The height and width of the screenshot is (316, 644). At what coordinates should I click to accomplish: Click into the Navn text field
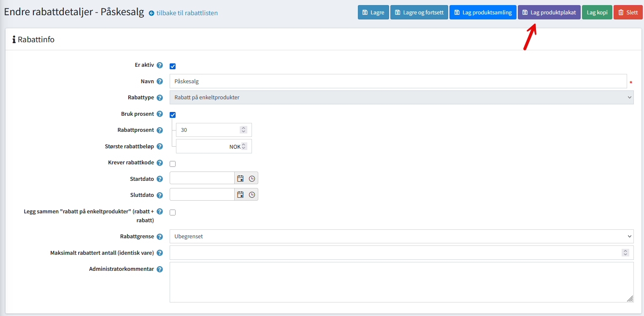tap(398, 82)
